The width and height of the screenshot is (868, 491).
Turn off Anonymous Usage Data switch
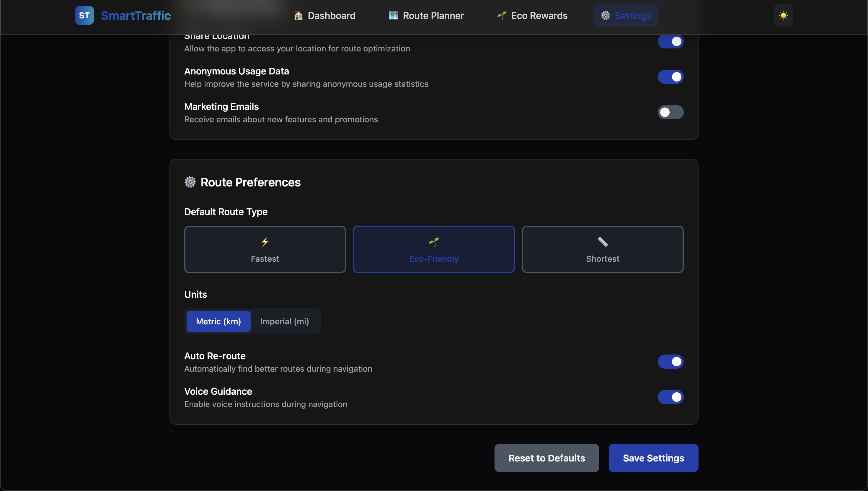(670, 77)
